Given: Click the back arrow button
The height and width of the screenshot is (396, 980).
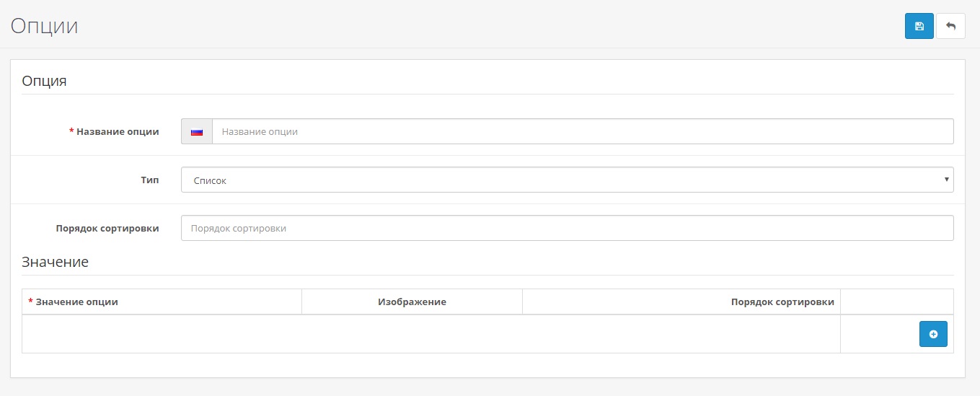Looking at the screenshot, I should click(950, 26).
